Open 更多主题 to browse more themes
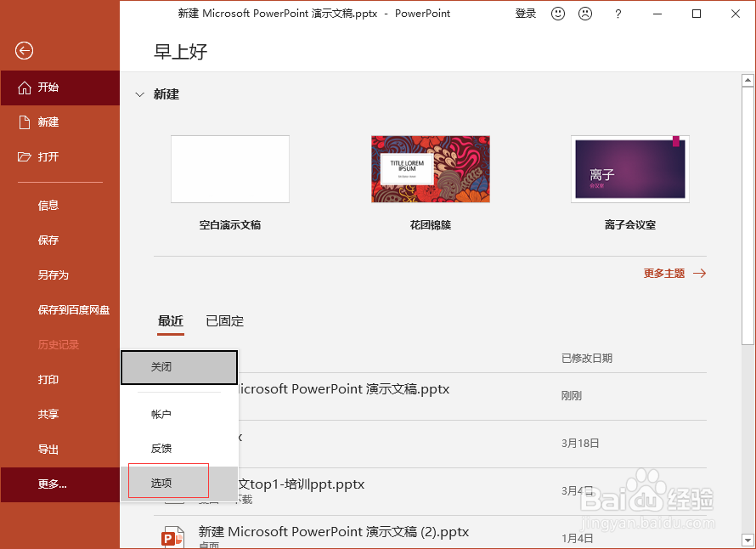The height and width of the screenshot is (549, 756). [x=664, y=273]
